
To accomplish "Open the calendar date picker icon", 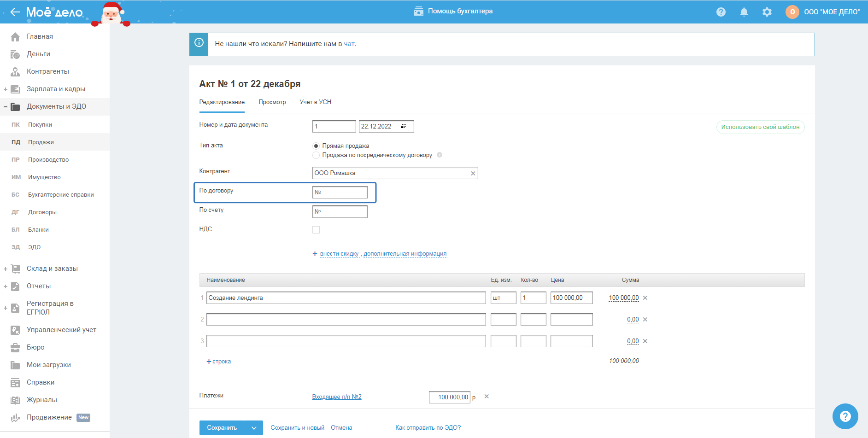I will 403,126.
